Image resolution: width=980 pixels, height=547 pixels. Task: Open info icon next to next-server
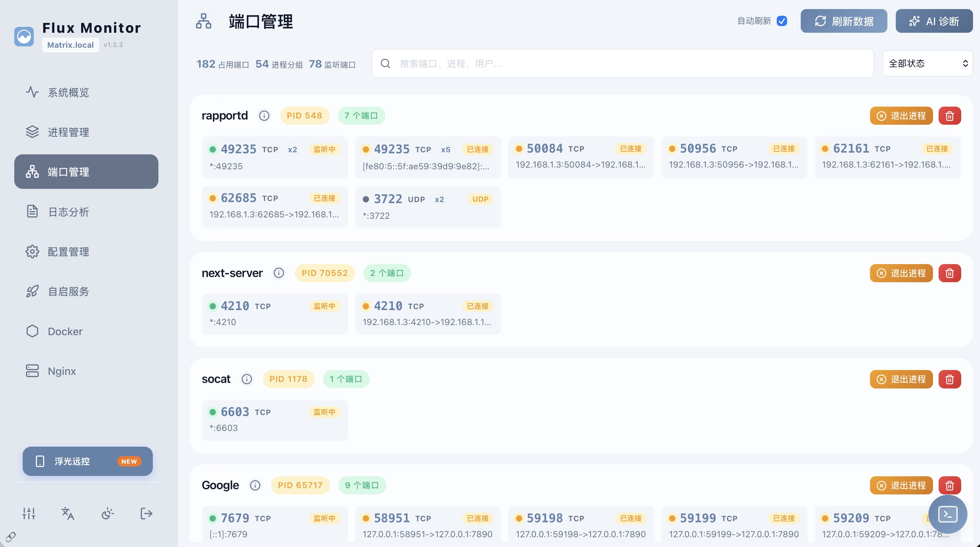279,273
